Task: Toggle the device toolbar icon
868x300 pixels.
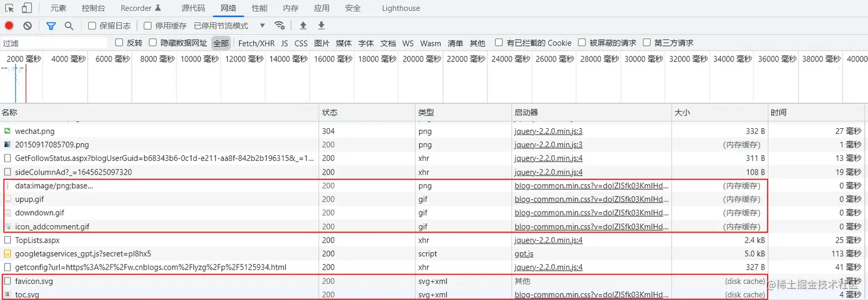Action: coord(27,8)
